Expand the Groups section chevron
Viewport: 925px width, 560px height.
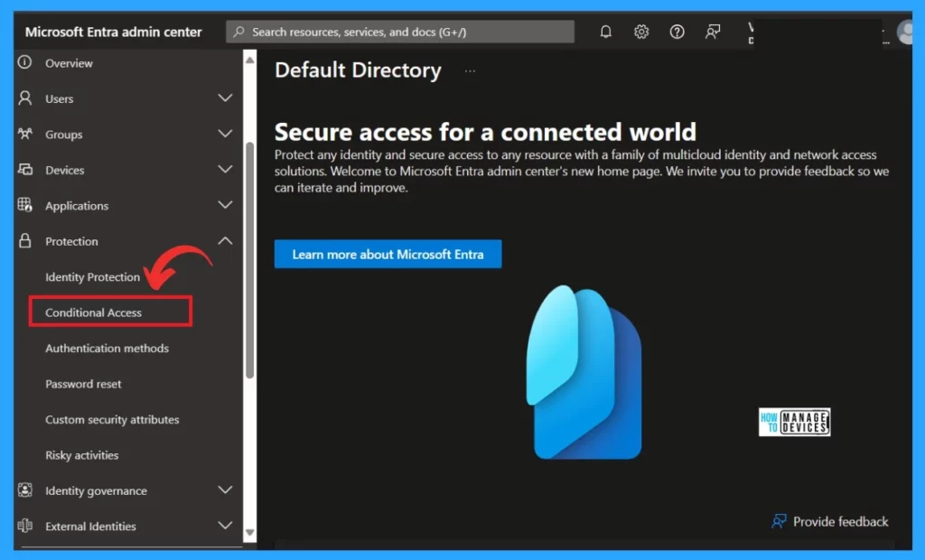(x=225, y=134)
